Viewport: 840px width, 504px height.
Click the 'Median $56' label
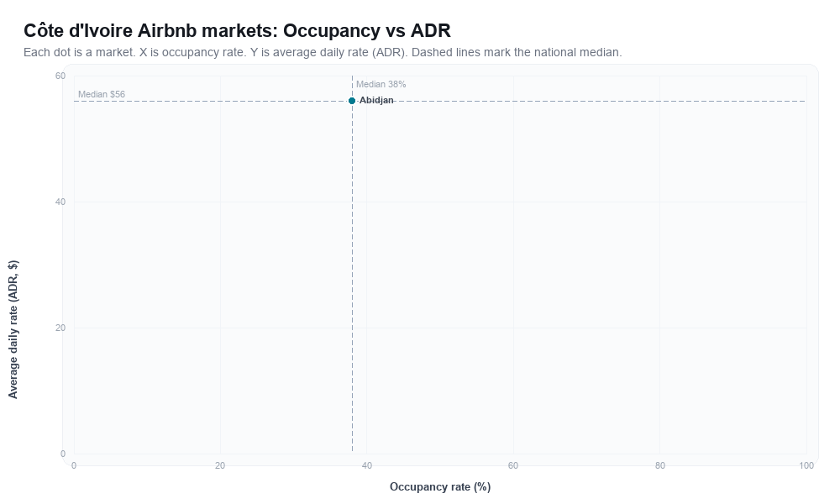coord(102,94)
